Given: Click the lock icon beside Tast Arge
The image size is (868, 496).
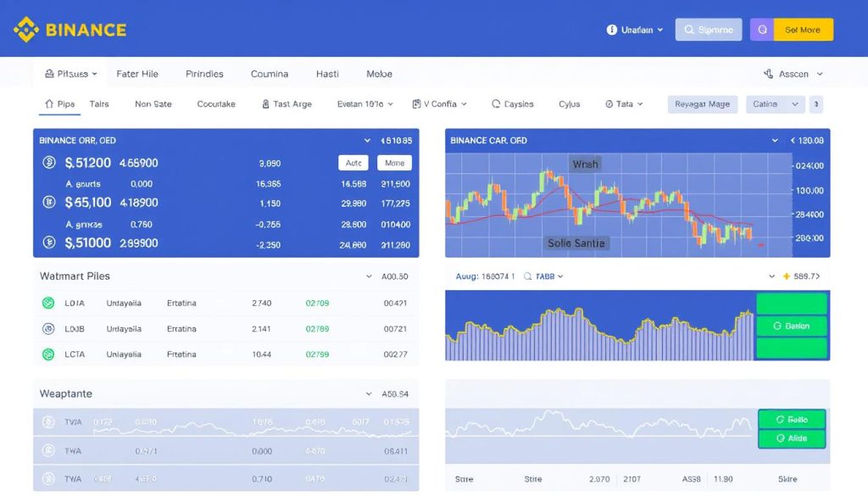Looking at the screenshot, I should (265, 104).
